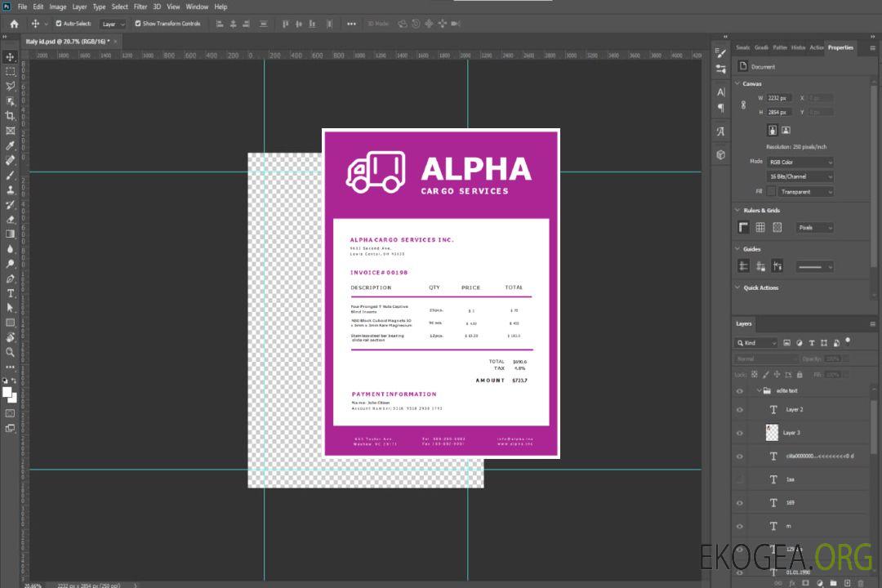Screen dimensions: 882x588
Task: Open the Auto-Select Layer dropdown
Action: (x=113, y=24)
